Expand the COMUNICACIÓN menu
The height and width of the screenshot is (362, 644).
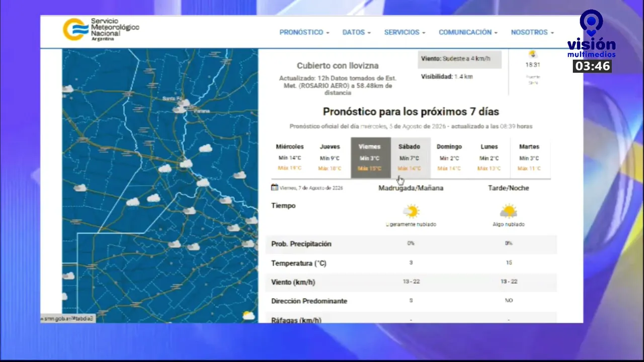pos(468,32)
